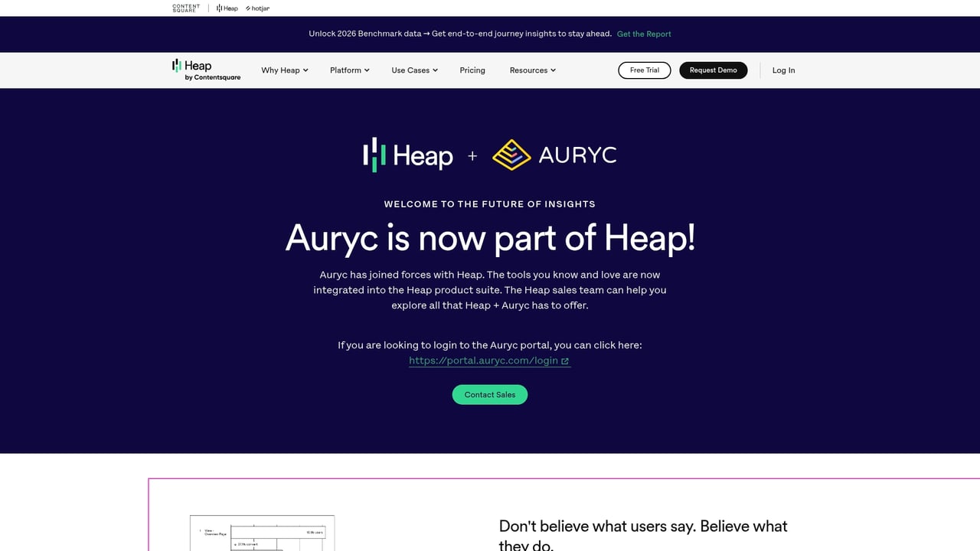Viewport: 980px width, 551px height.
Task: Click the Heap by Contentsquare logo in navigation
Action: (205, 70)
